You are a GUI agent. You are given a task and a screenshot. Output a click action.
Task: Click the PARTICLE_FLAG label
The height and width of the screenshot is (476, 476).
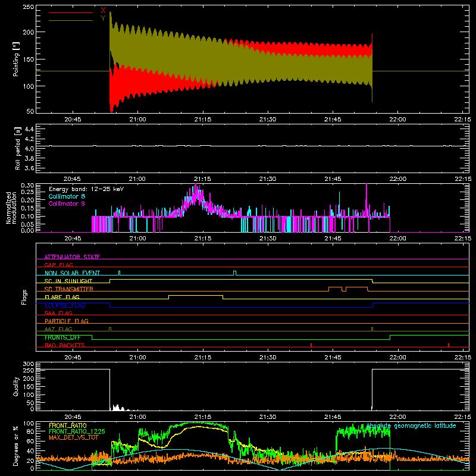pos(67,321)
